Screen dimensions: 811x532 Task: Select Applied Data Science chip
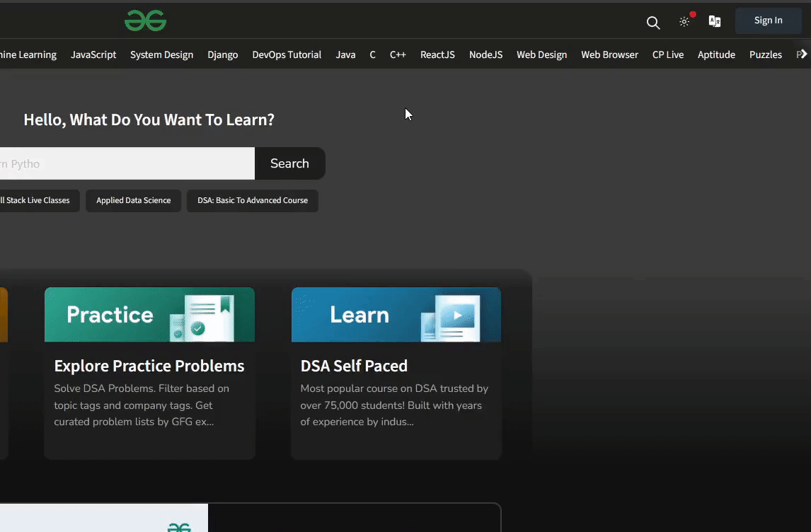click(134, 201)
